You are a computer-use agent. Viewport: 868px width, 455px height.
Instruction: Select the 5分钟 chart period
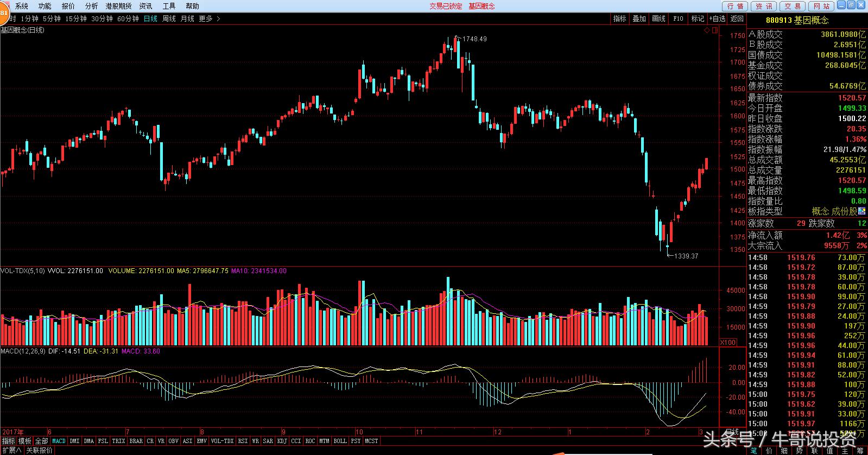[x=52, y=18]
